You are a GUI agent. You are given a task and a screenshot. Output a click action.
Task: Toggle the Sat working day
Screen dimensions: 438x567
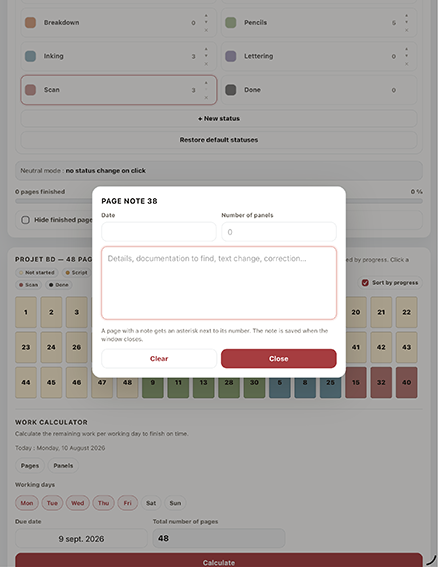[x=151, y=503]
